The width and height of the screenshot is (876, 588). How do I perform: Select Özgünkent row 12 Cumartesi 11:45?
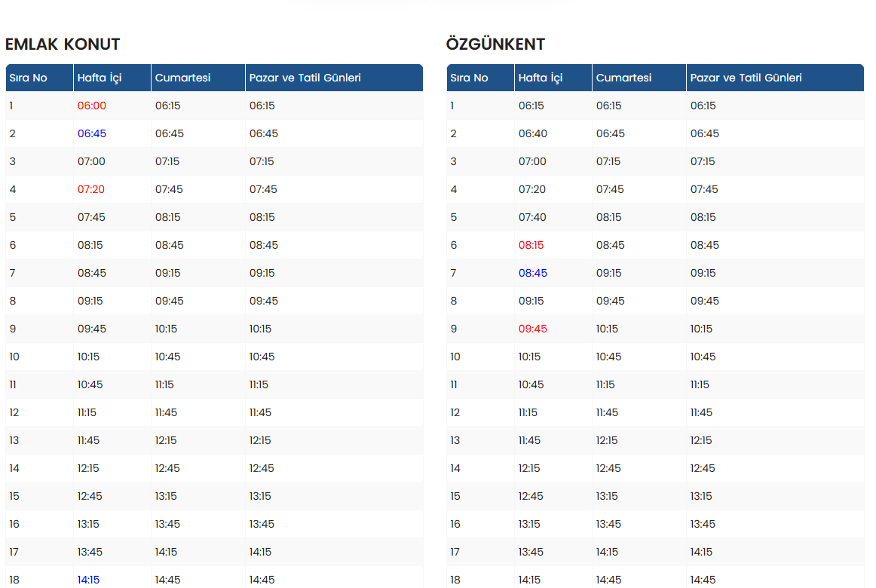(x=607, y=412)
